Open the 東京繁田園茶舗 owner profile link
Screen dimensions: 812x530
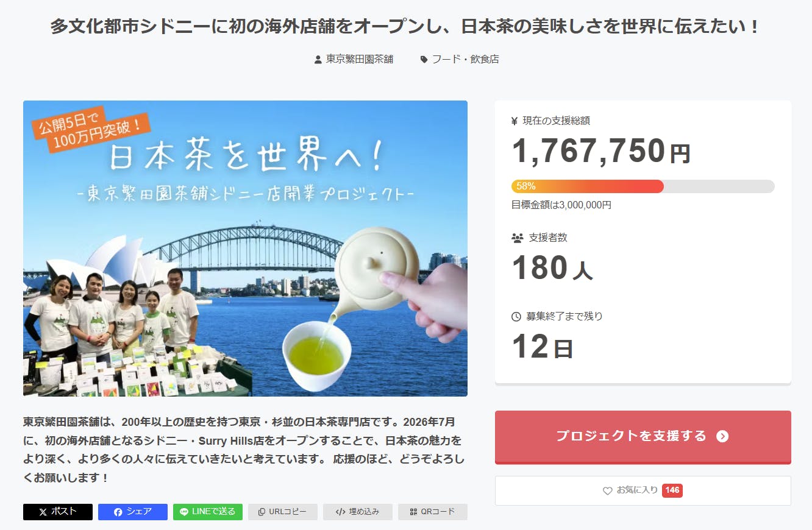(360, 59)
